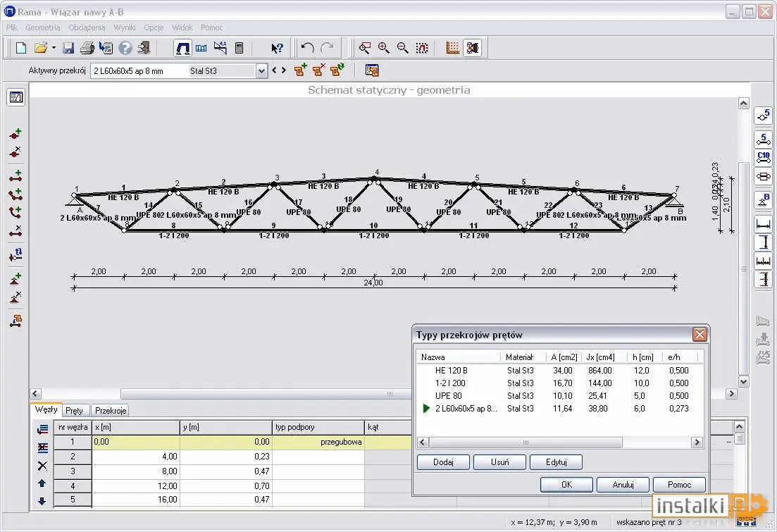Toggle the grid display icon

(453, 48)
